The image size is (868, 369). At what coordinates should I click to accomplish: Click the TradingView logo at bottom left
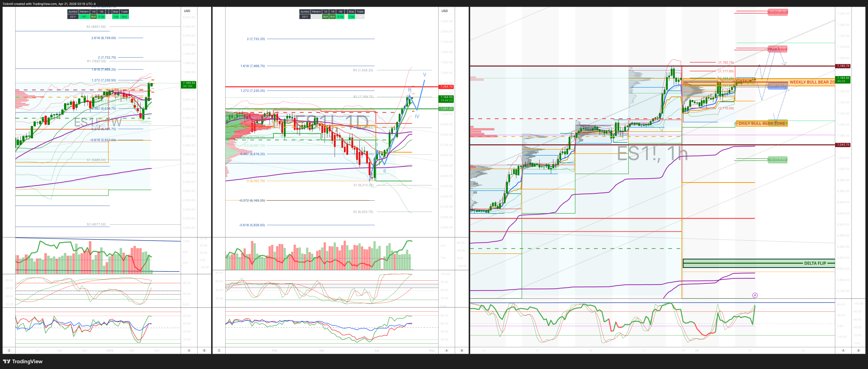23,361
